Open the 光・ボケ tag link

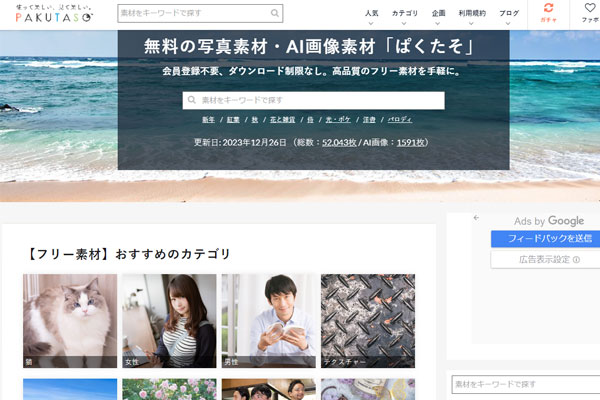click(x=338, y=120)
